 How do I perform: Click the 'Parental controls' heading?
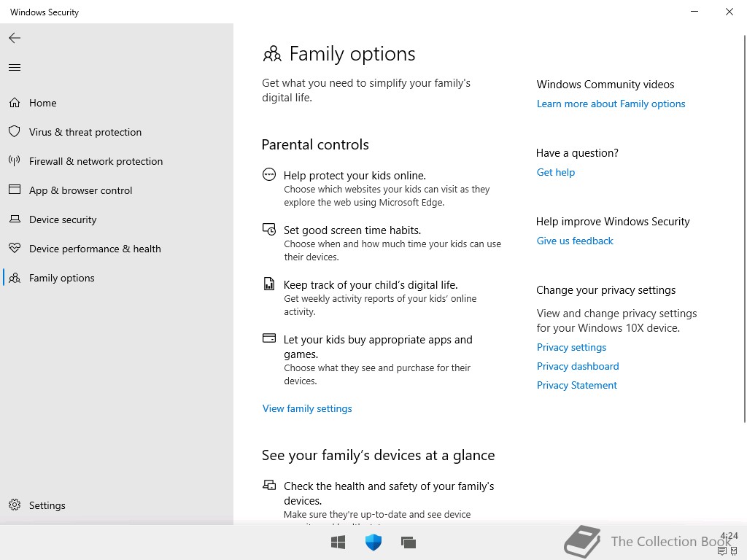click(315, 144)
